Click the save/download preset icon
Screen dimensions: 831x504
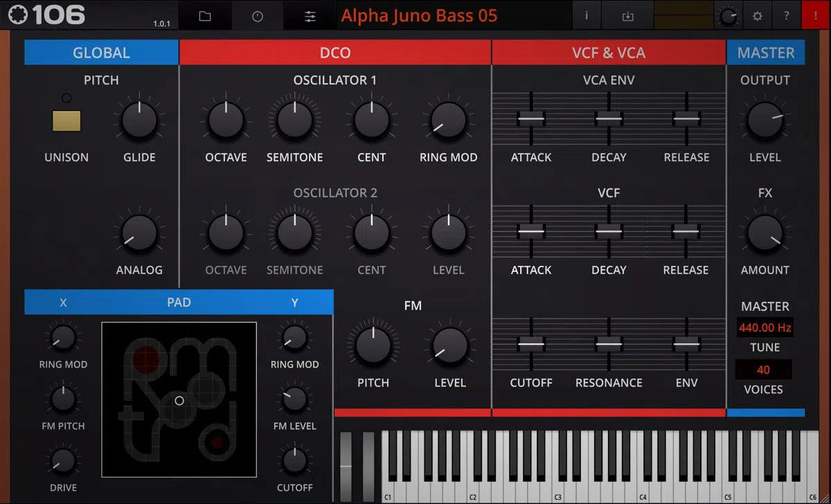pyautogui.click(x=627, y=16)
